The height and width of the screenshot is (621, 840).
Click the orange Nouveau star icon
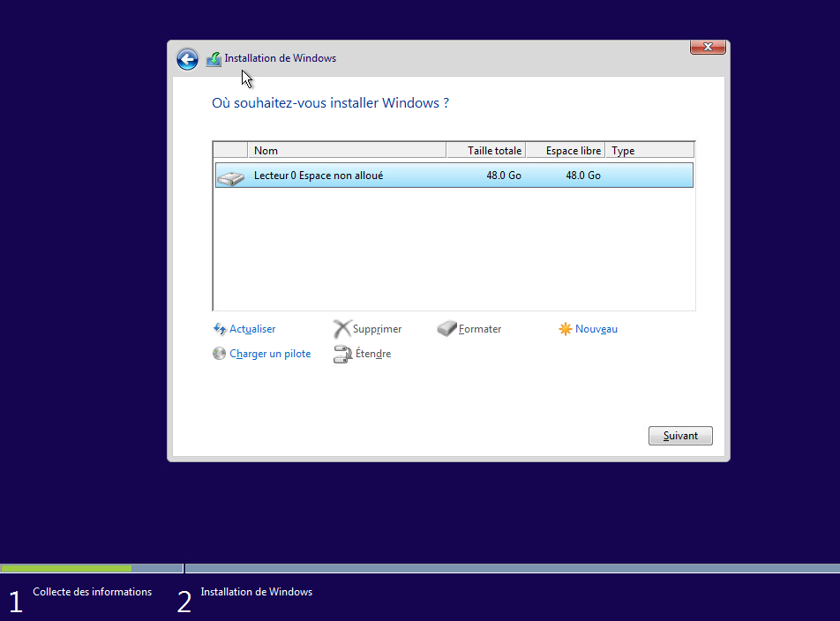[566, 329]
